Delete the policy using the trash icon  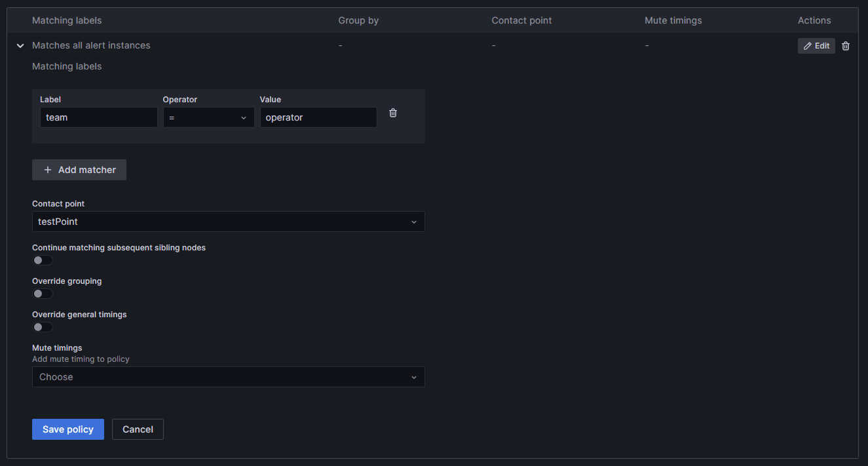(845, 45)
